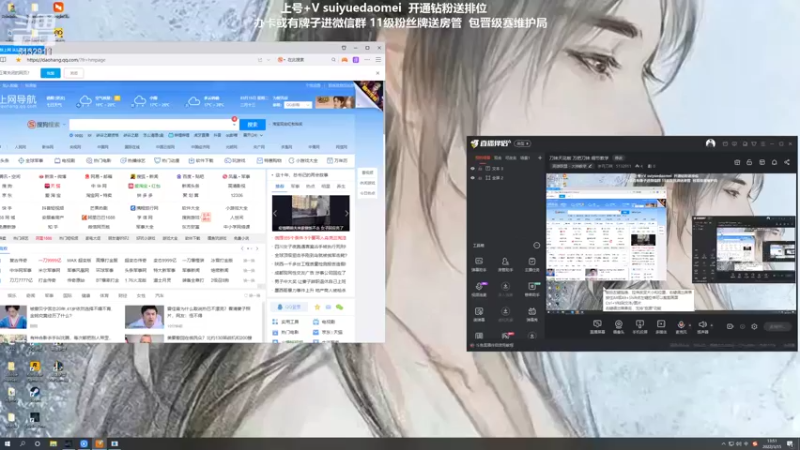Open the QQ mail dropdown in page header
The width and height of the screenshot is (800, 450).
pos(298,105)
